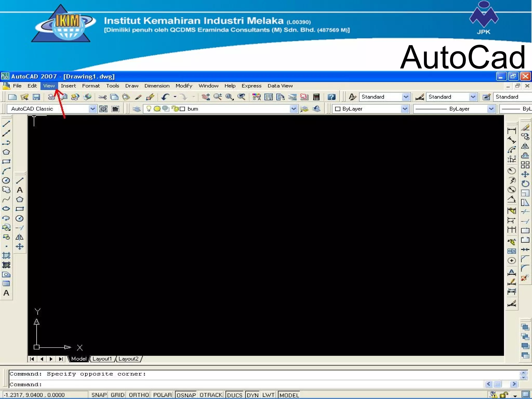Select the Explode tool in Modify toolbar

[x=525, y=277]
